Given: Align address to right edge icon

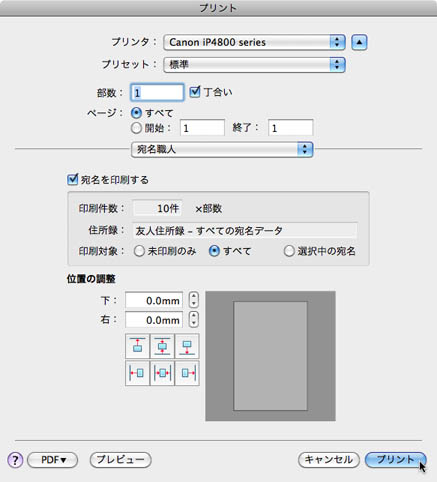Looking at the screenshot, I should (x=187, y=373).
